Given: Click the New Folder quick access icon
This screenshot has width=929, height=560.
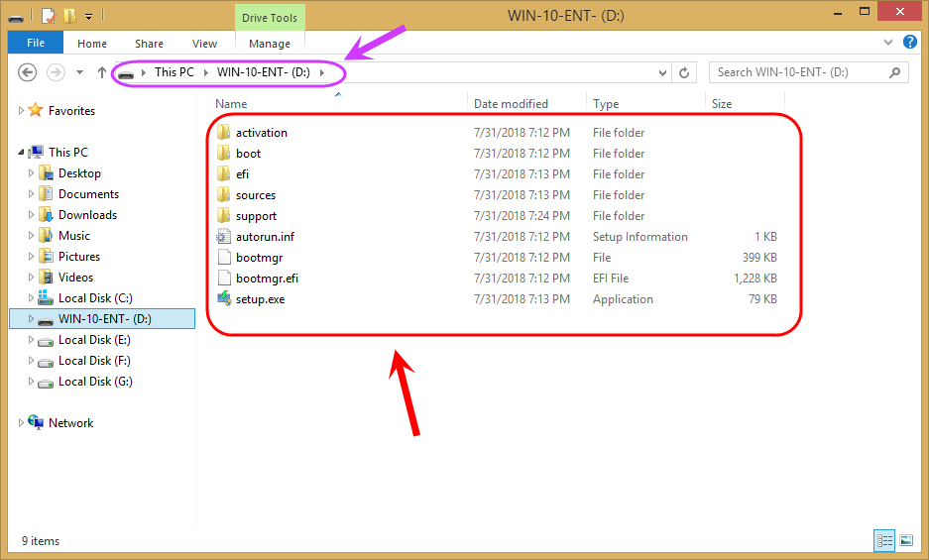Looking at the screenshot, I should (70, 16).
